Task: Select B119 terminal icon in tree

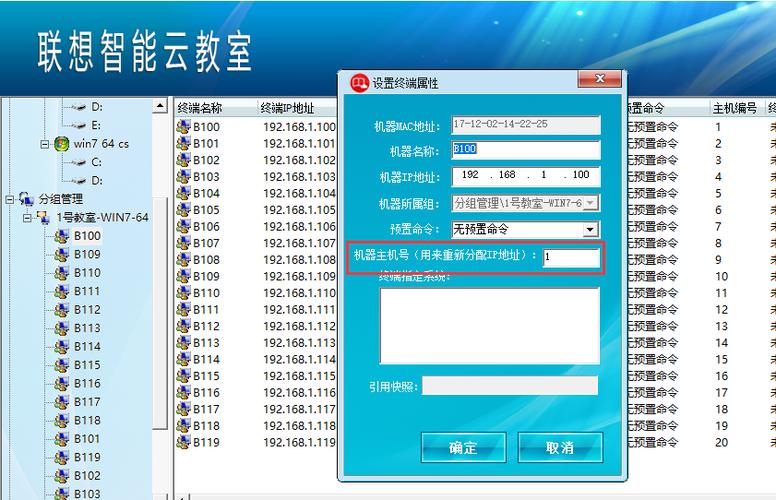Action: 62,457
